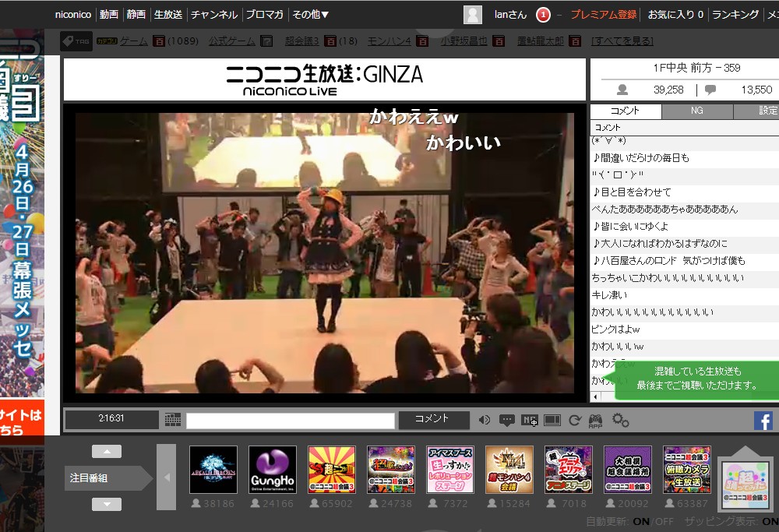Open A Realm Reborn channel thumbnail
779x532 pixels.
pos(213,470)
